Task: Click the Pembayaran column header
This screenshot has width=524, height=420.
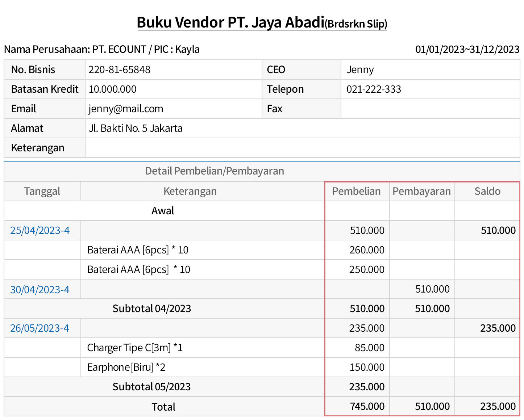Action: pos(421,191)
